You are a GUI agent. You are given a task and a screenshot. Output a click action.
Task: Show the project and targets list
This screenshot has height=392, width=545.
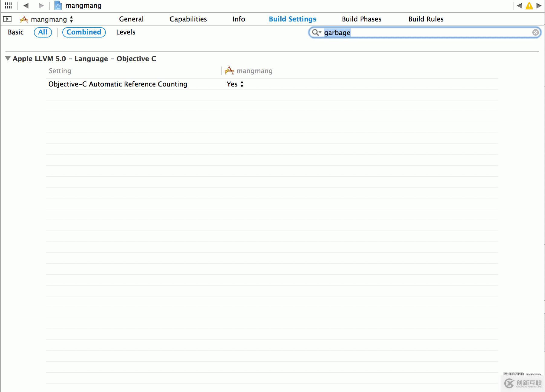[x=7, y=19]
